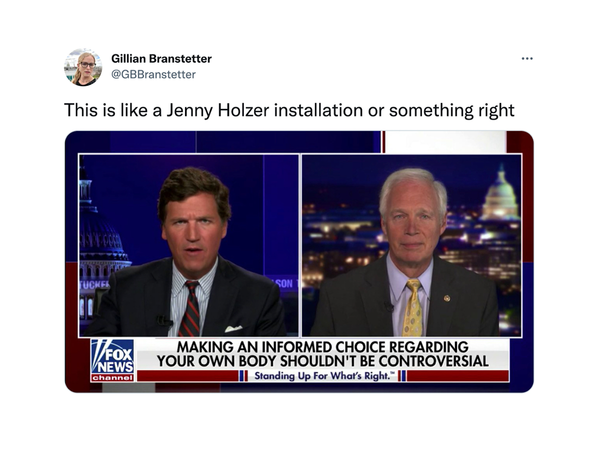Click the yellow patterned tie

(413, 308)
